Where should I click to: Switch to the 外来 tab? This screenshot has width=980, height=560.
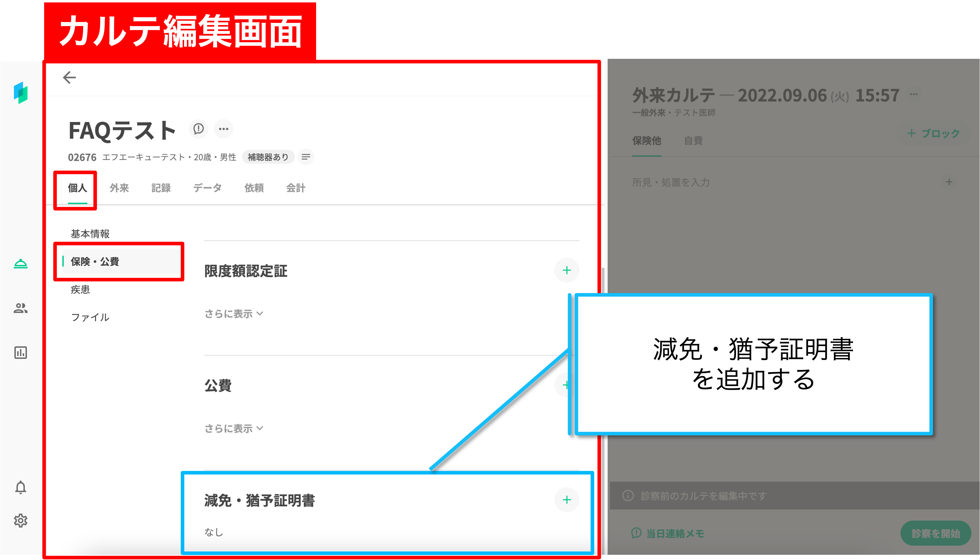[119, 188]
